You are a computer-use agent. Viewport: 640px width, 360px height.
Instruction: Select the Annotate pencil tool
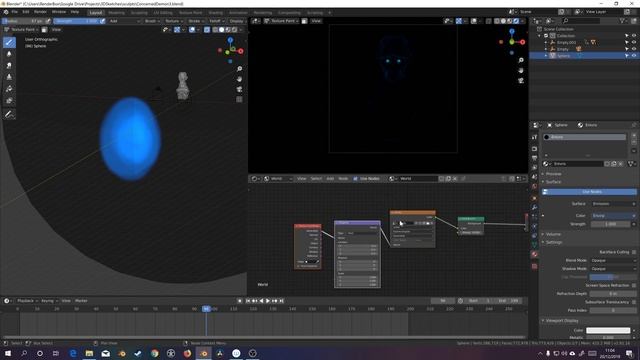(9, 115)
